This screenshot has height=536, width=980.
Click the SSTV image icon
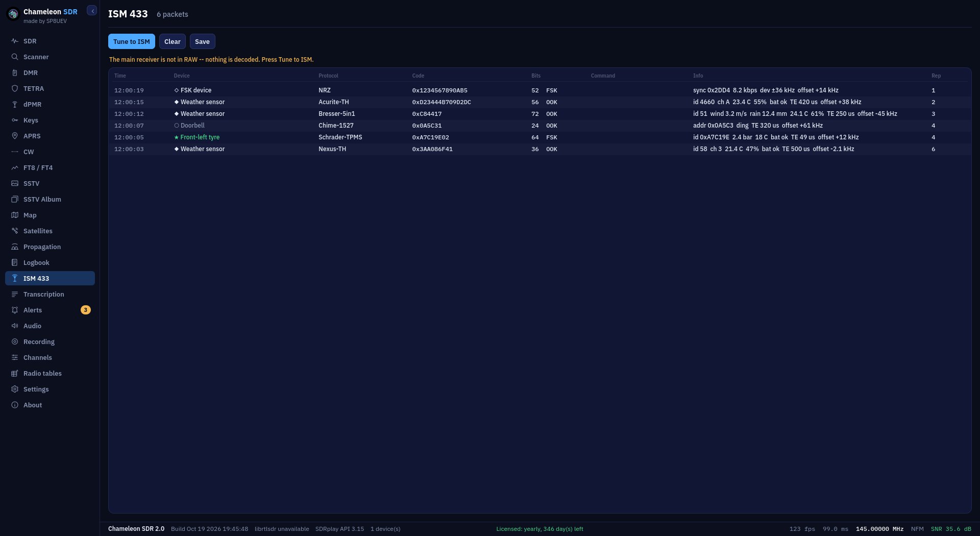pos(15,183)
